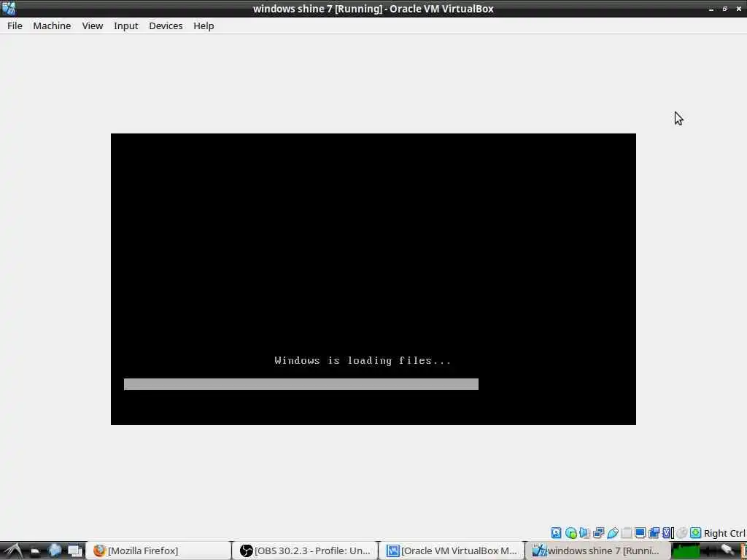
Task: Click the green CPU usage monitor
Action: coord(686,551)
